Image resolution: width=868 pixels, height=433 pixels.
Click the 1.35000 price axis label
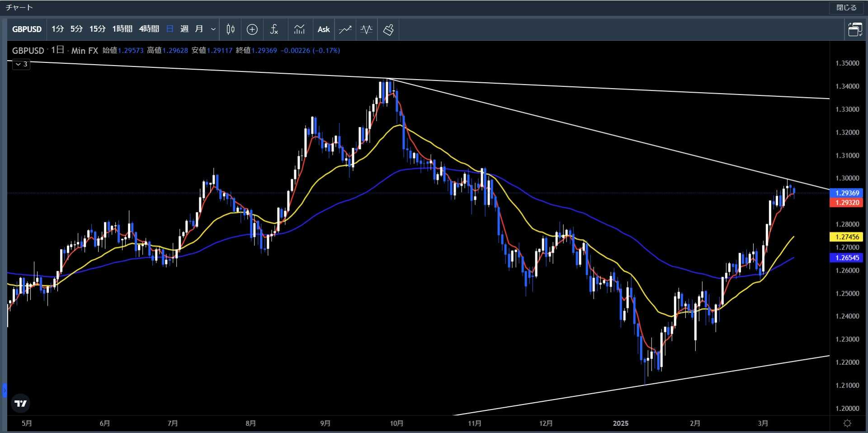pyautogui.click(x=847, y=63)
